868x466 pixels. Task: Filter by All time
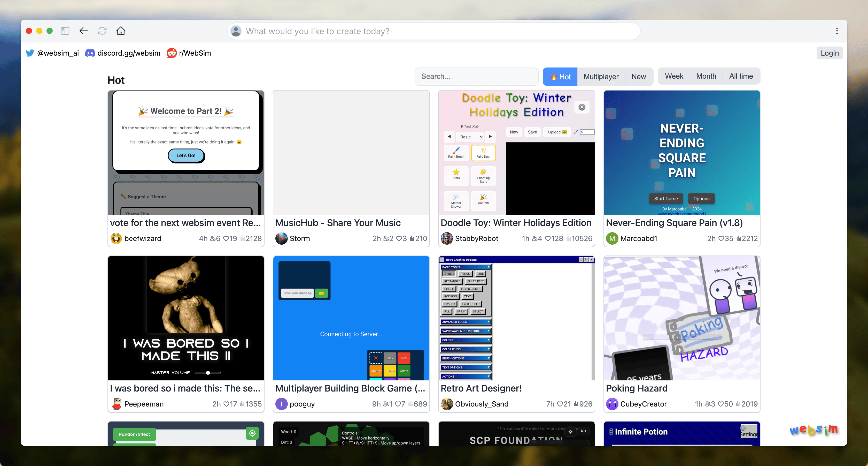point(741,76)
